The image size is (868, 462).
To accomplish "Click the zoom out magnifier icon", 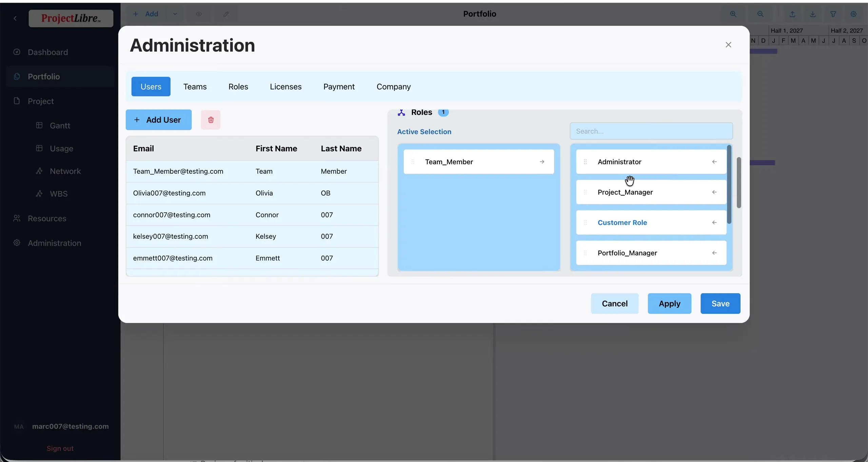I will point(761,14).
